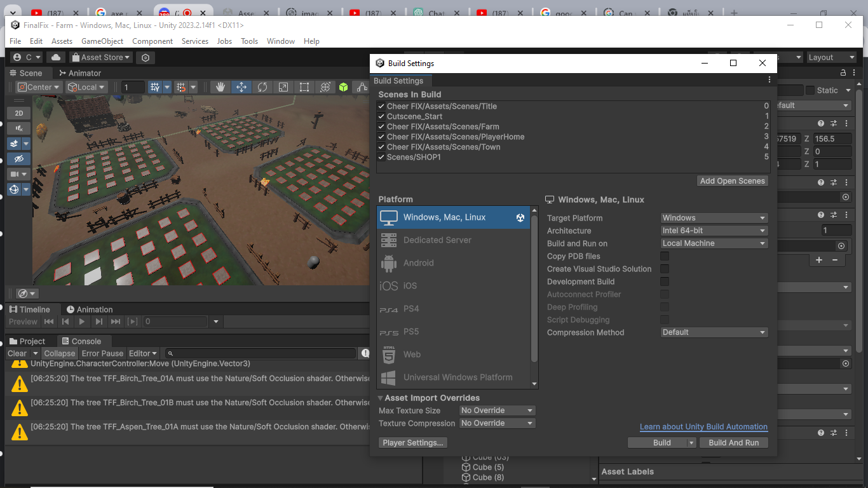Click the Timeline play button
The height and width of the screenshot is (488, 868).
[x=82, y=322]
